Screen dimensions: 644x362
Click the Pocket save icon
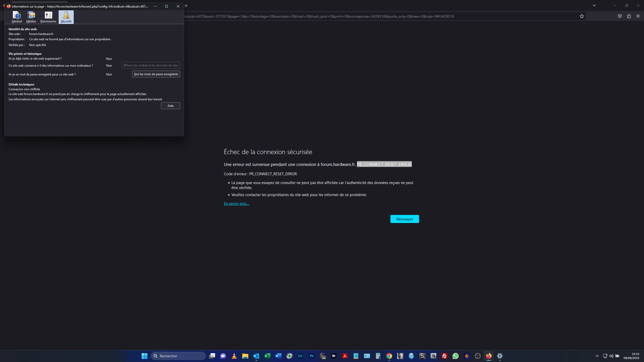[620, 16]
